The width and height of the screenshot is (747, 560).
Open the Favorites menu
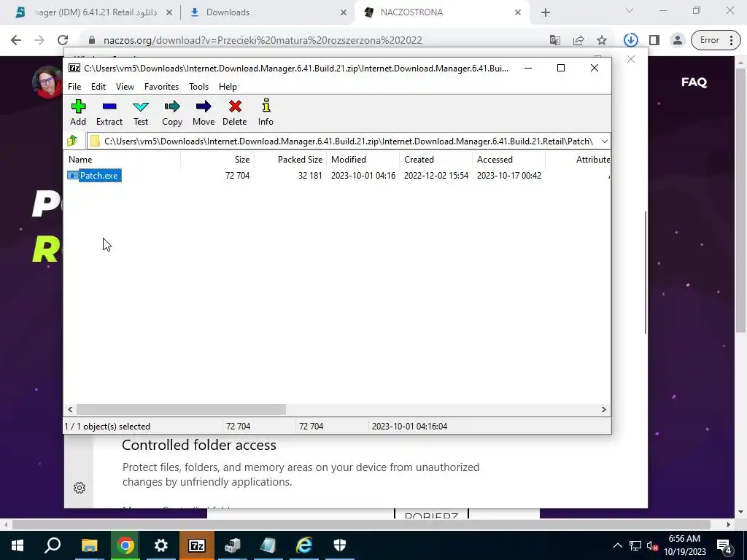(x=161, y=87)
